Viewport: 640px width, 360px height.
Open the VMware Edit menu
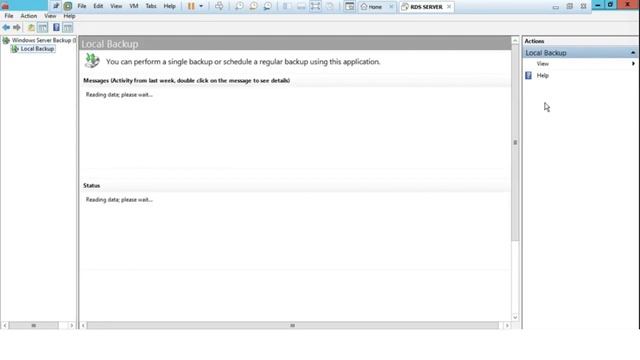(98, 6)
